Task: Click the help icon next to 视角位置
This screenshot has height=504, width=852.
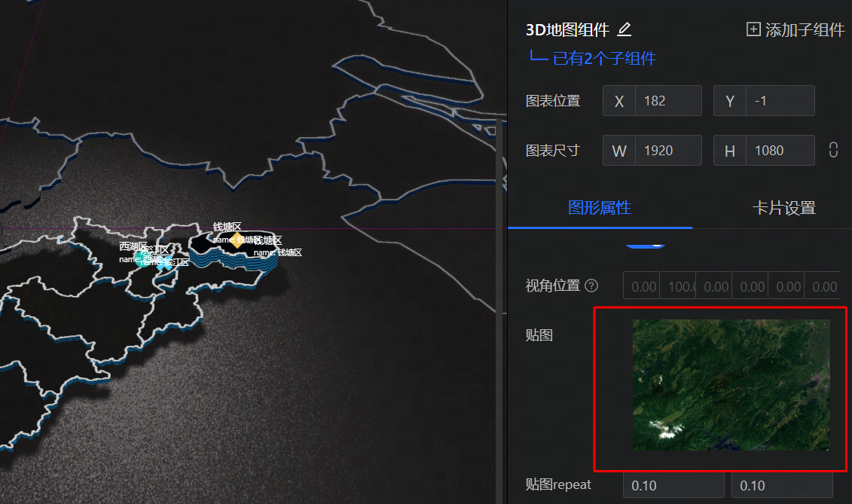Action: coord(591,286)
